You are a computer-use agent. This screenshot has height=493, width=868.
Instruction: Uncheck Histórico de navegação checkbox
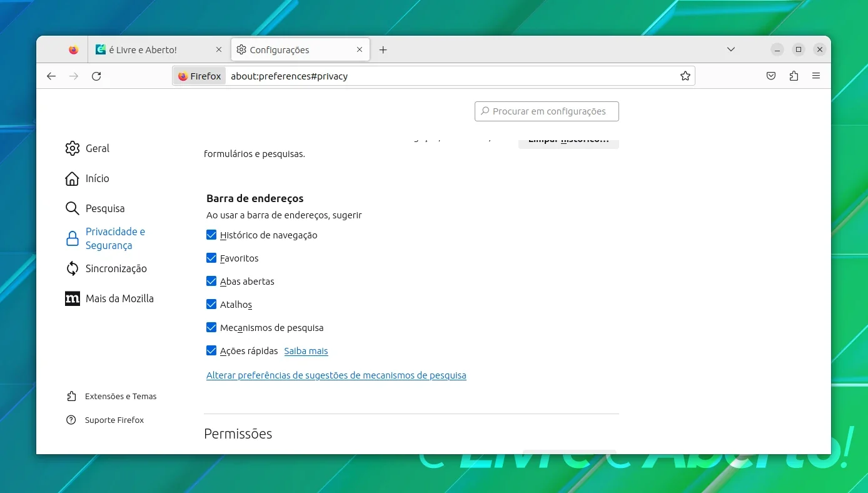(x=211, y=235)
